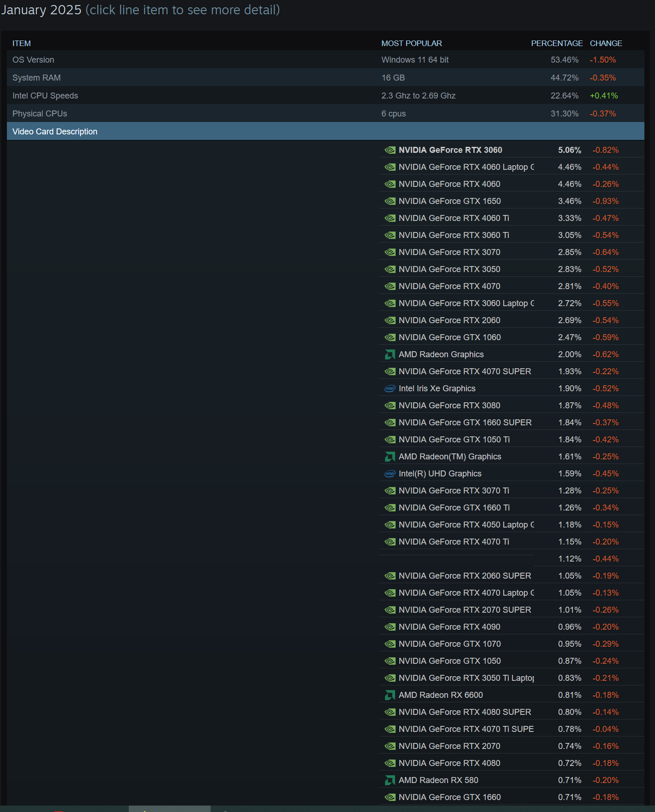Click RTX 3050 Ti Laptop entry
Viewport: 655px width, 812px height.
pyautogui.click(x=466, y=678)
